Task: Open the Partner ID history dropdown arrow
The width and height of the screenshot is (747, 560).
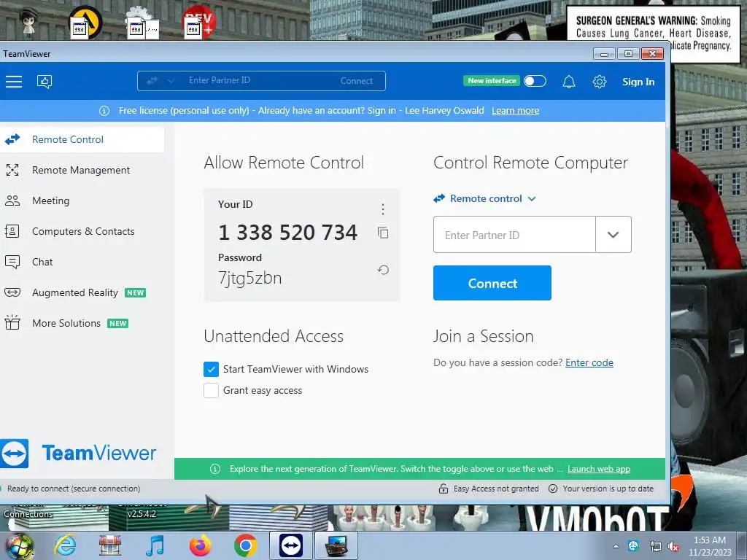Action: [613, 235]
